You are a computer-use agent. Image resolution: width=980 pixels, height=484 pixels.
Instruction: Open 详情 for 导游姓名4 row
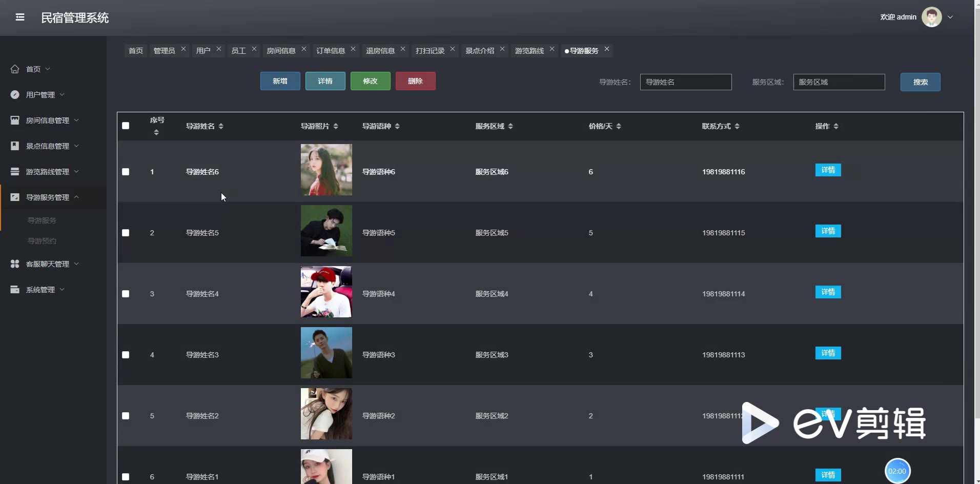[x=828, y=292]
